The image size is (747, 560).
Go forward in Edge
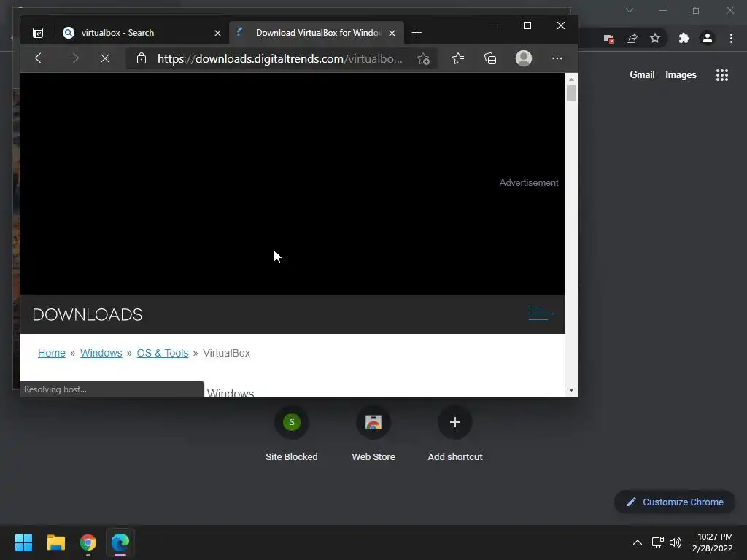73,58
